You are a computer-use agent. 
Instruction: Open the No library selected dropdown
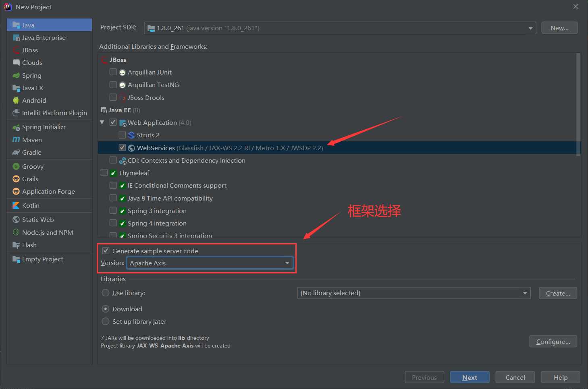tap(414, 293)
